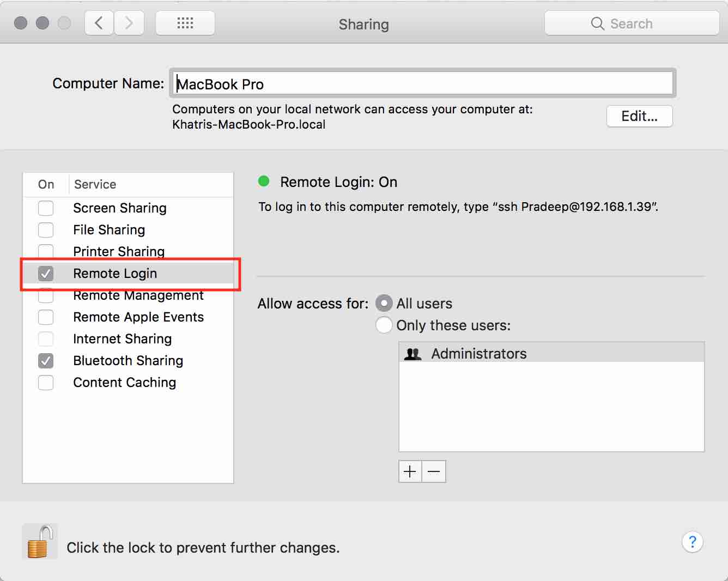This screenshot has width=728, height=581.
Task: Click the Administrators group icon
Action: click(x=413, y=353)
